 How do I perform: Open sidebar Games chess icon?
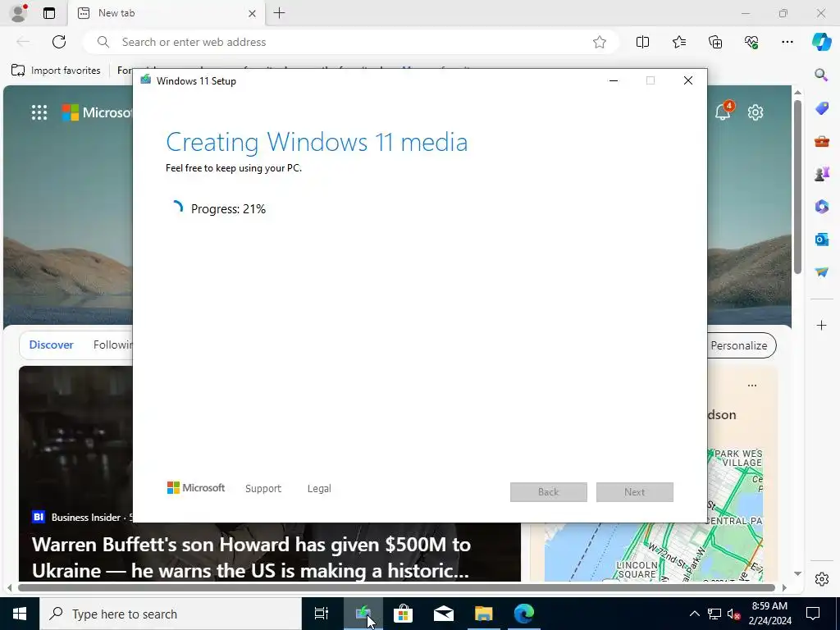point(821,174)
